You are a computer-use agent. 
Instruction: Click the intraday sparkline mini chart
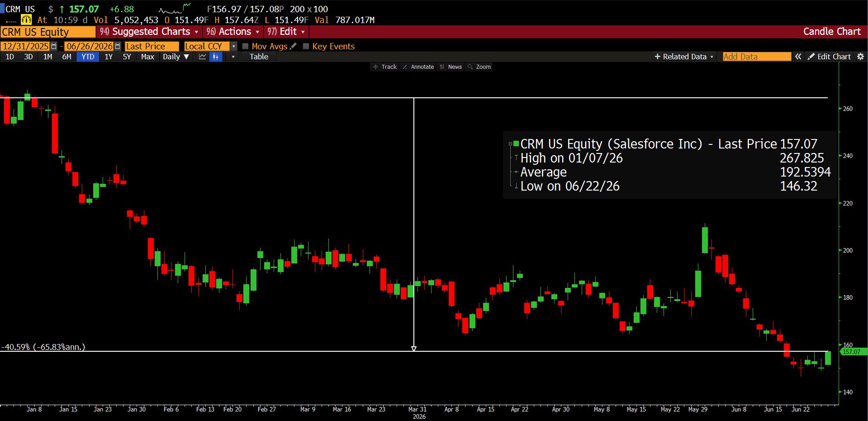(175, 8)
